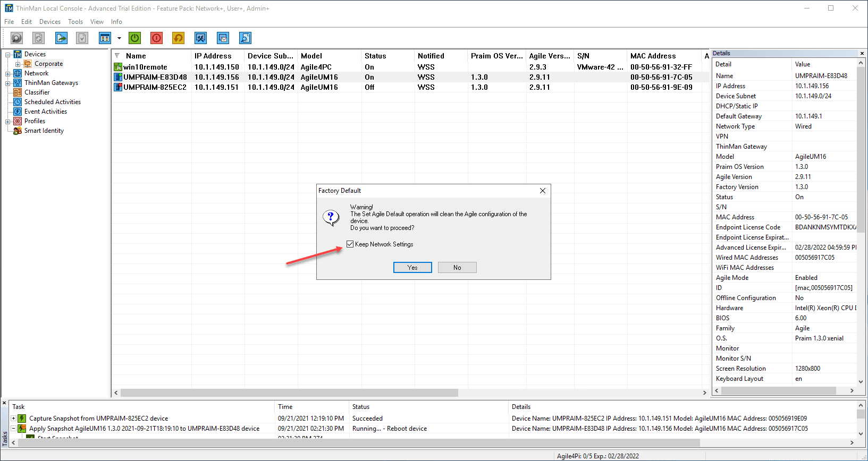This screenshot has width=868, height=461.
Task: Select the Corporate folder icon
Action: [x=28, y=64]
